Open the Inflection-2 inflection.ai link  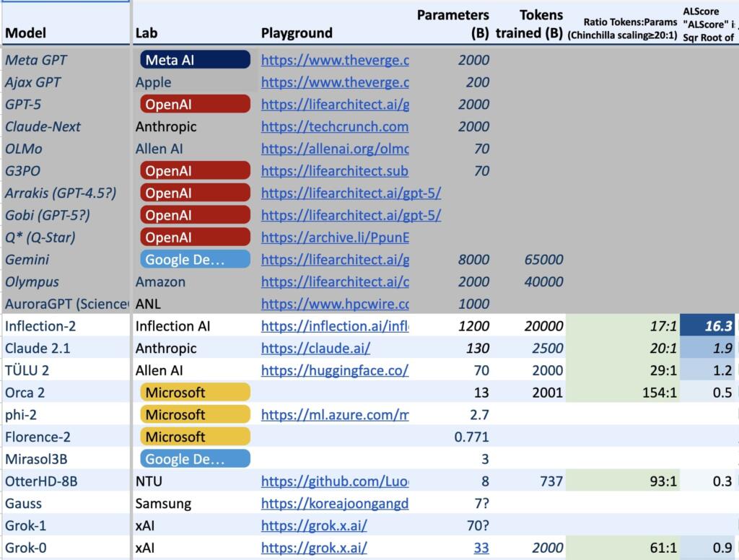point(334,326)
